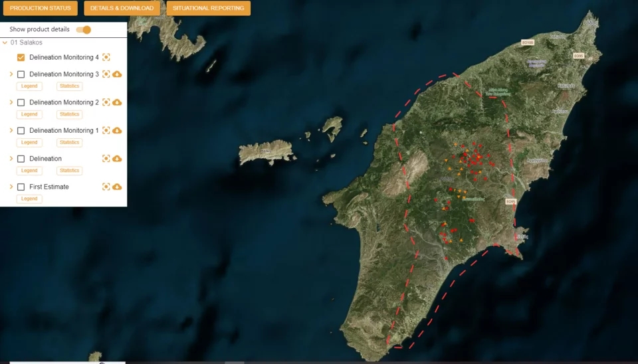Open the Situational Reporting tab
This screenshot has height=364, width=638.
pos(208,8)
